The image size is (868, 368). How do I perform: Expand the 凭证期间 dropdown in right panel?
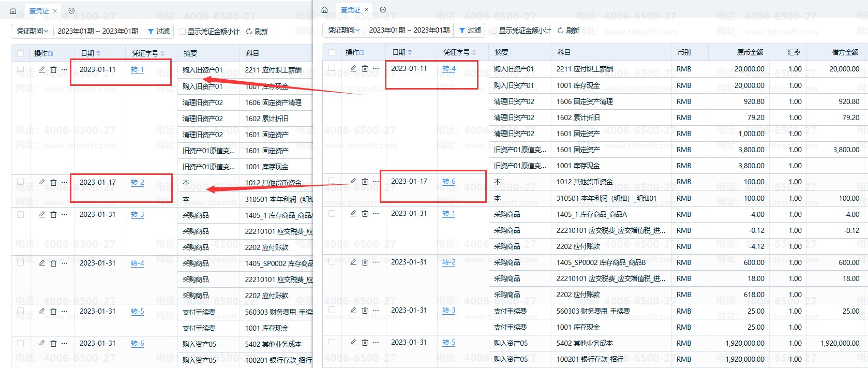click(343, 31)
